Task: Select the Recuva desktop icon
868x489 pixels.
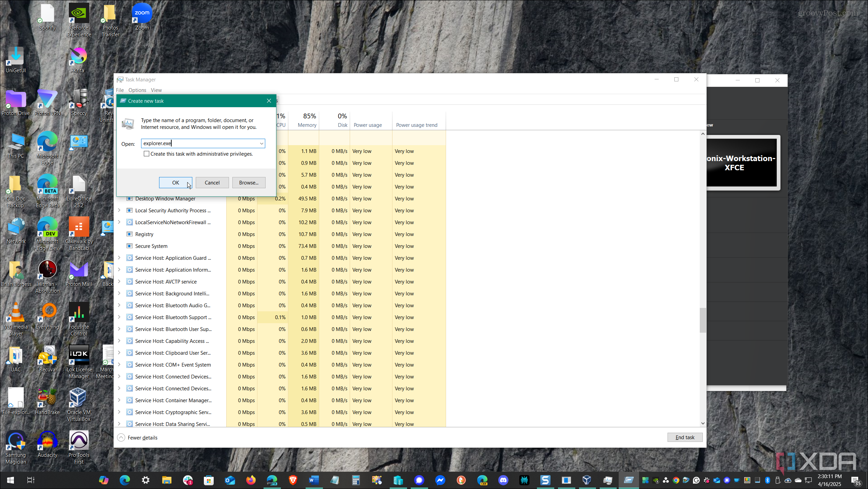Action: 47,359
